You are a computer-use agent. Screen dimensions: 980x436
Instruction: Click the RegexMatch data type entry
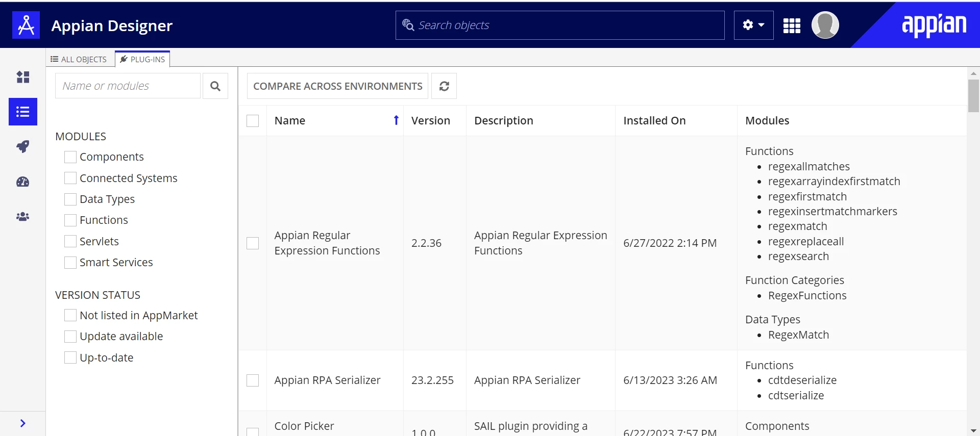point(799,335)
